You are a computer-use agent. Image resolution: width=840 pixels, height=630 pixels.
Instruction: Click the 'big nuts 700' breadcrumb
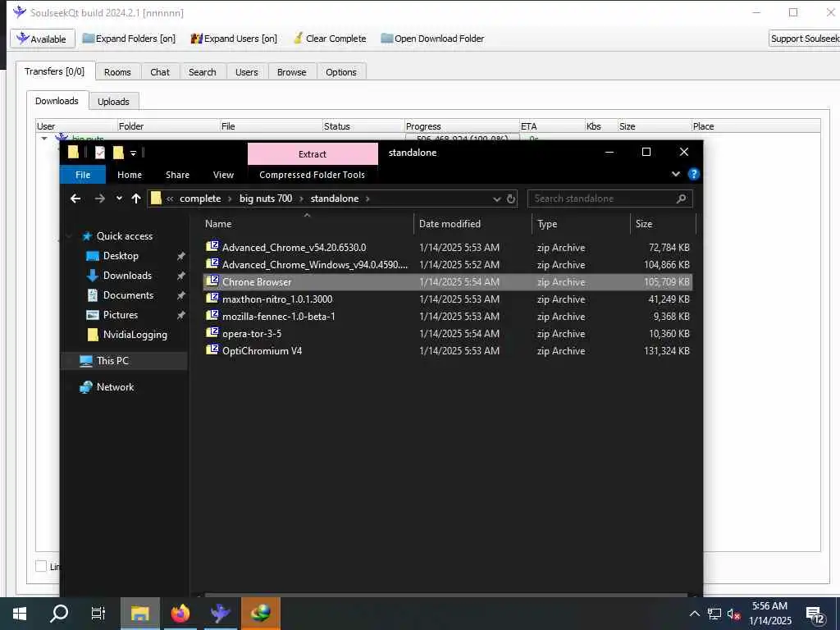(x=266, y=199)
